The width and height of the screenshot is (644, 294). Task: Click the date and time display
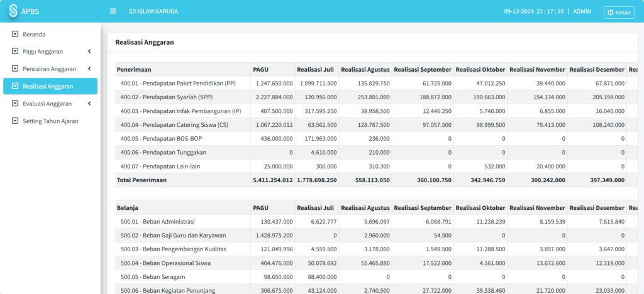pyautogui.click(x=534, y=11)
